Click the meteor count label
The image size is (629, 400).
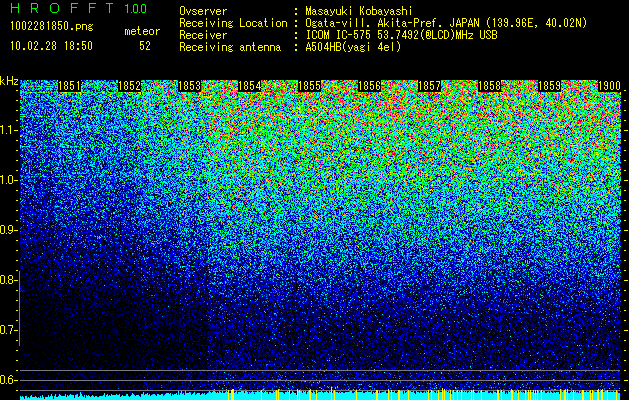(142, 31)
